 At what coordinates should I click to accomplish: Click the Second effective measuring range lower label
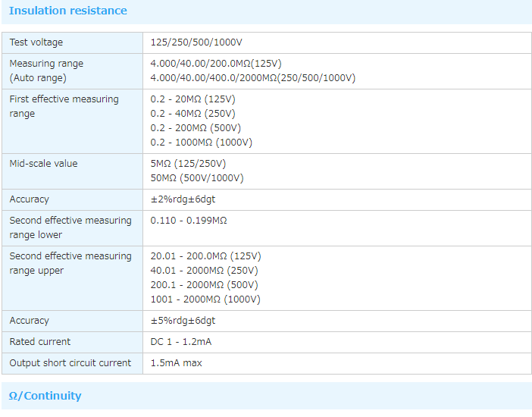(x=70, y=227)
